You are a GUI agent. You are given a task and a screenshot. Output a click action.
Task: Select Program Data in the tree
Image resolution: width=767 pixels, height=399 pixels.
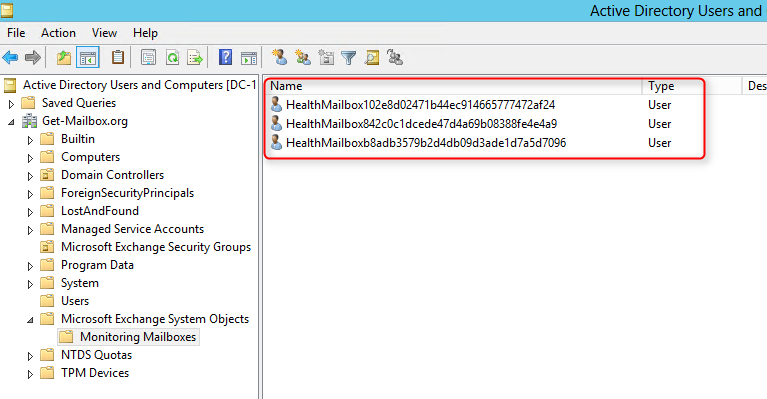97,265
